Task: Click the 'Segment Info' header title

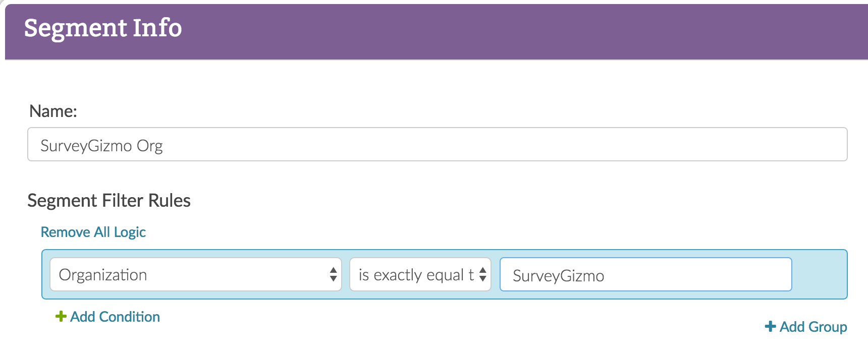Action: 103,28
